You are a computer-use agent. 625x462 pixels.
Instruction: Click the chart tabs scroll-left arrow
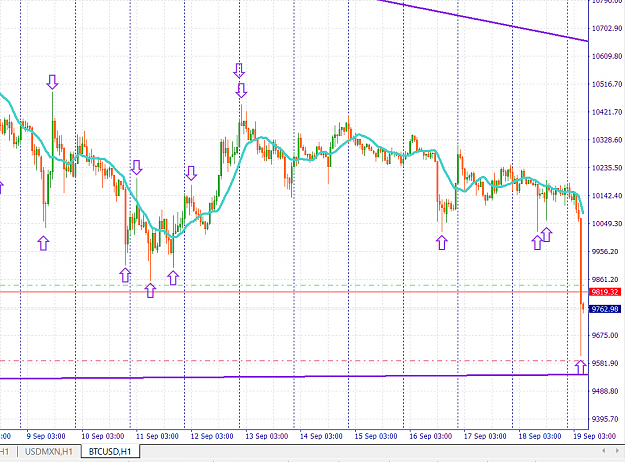point(604,451)
